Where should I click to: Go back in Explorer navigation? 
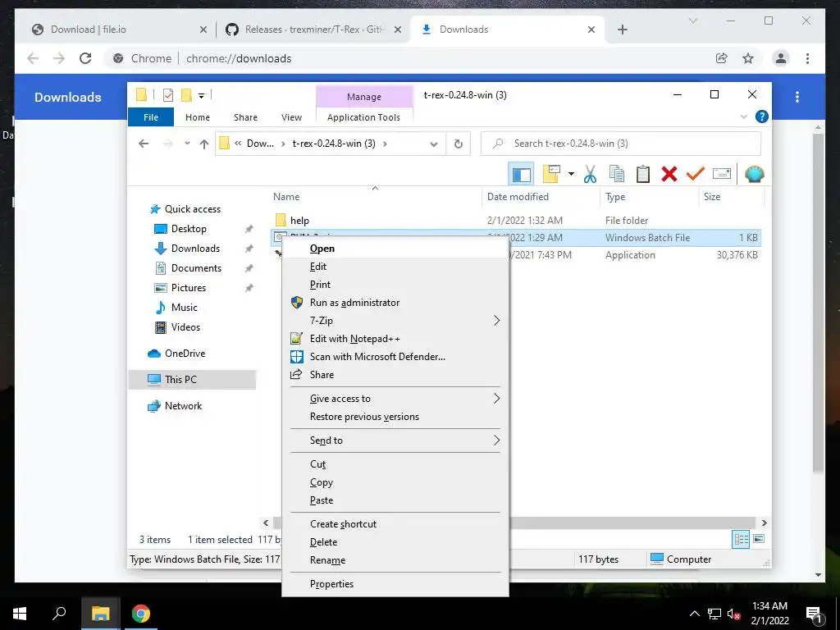144,144
